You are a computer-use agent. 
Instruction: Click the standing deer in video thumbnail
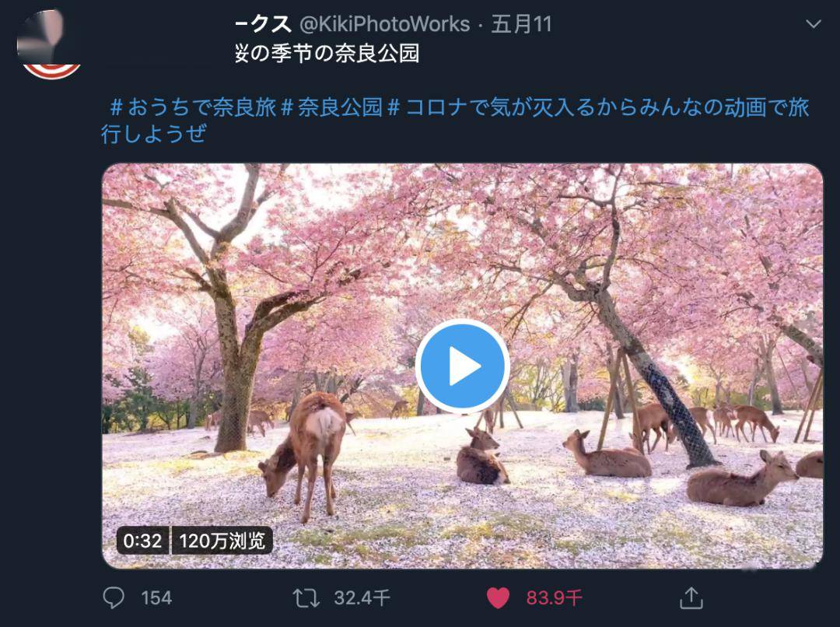click(306, 453)
